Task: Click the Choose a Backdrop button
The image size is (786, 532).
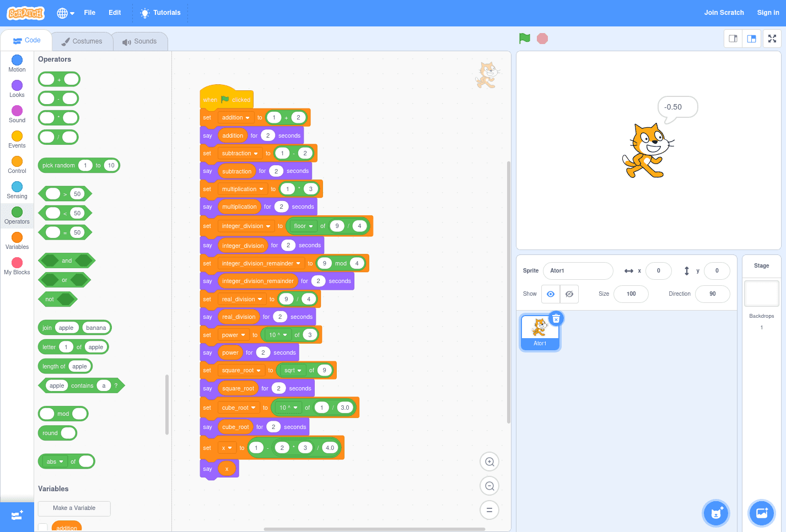Action: click(762, 513)
